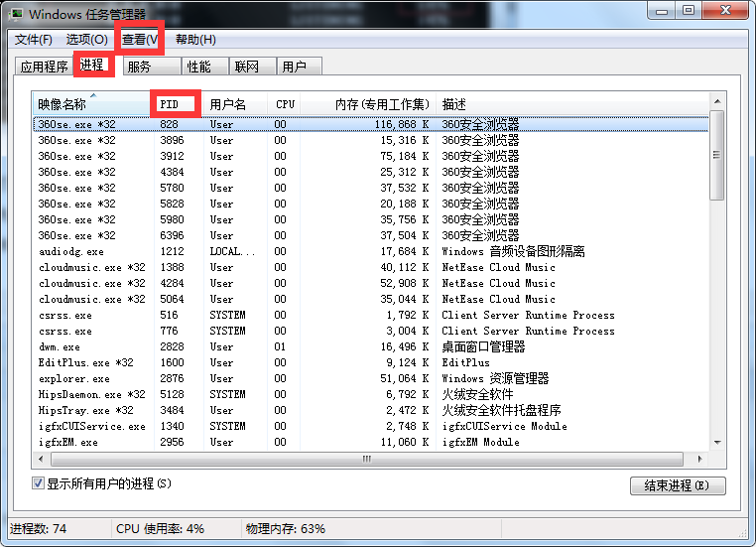The image size is (756, 547).
Task: Select csrss.exe process with PID 516
Action: pyautogui.click(x=371, y=316)
